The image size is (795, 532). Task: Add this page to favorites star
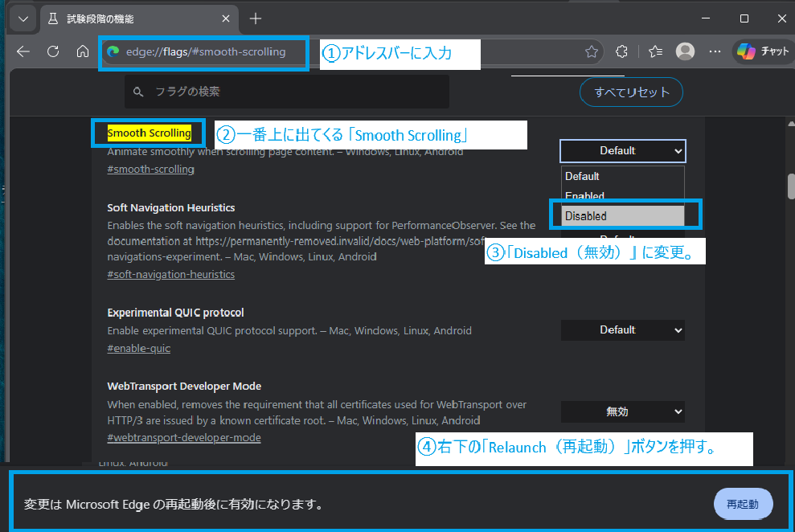(x=592, y=51)
